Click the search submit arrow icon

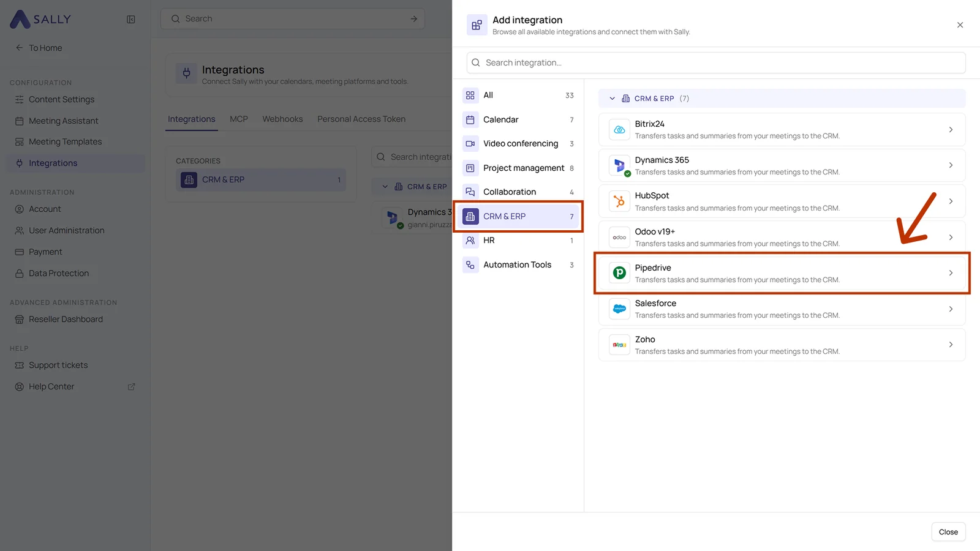(x=413, y=19)
